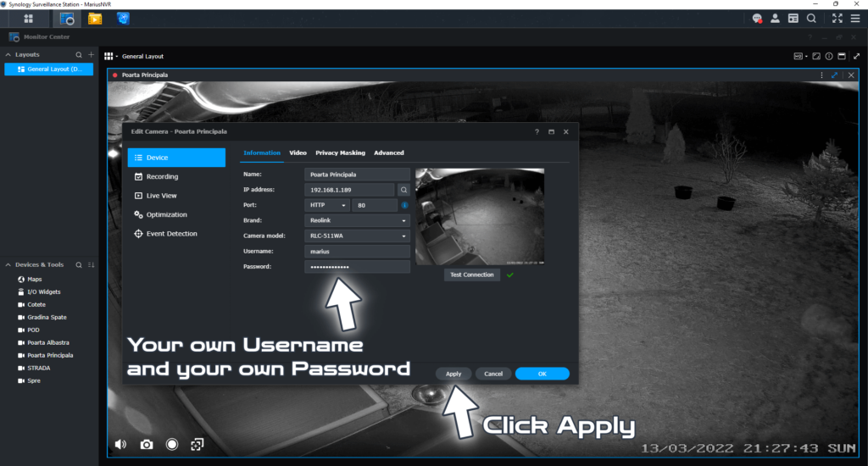Collapse the Devices & Tools section
The height and width of the screenshot is (466, 868).
[8, 264]
